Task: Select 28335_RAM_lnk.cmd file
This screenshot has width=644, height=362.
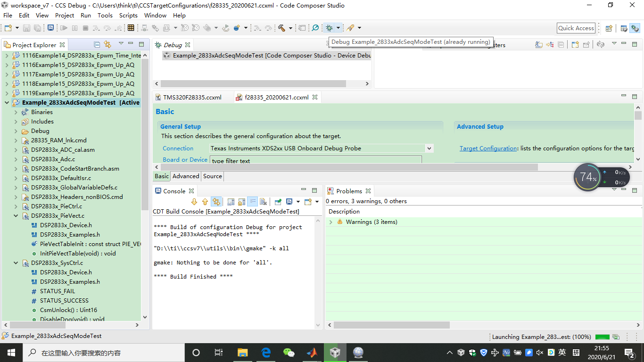Action: 59,140
